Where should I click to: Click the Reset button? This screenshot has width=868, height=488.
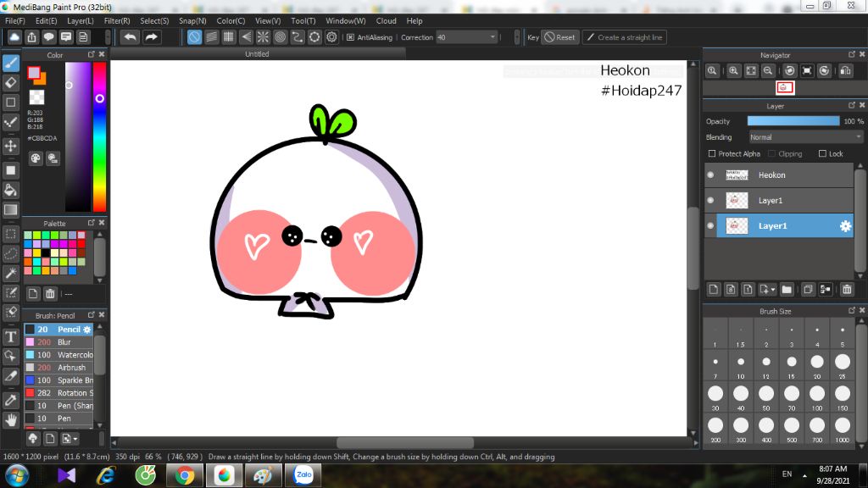pos(560,37)
